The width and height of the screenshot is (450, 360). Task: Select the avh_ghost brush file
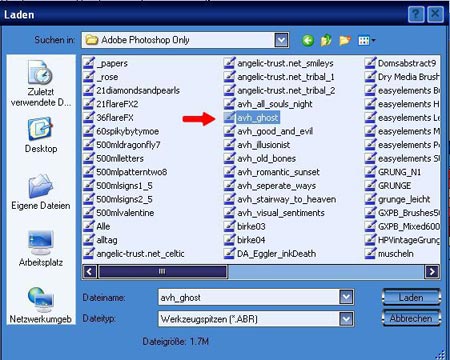(x=252, y=118)
